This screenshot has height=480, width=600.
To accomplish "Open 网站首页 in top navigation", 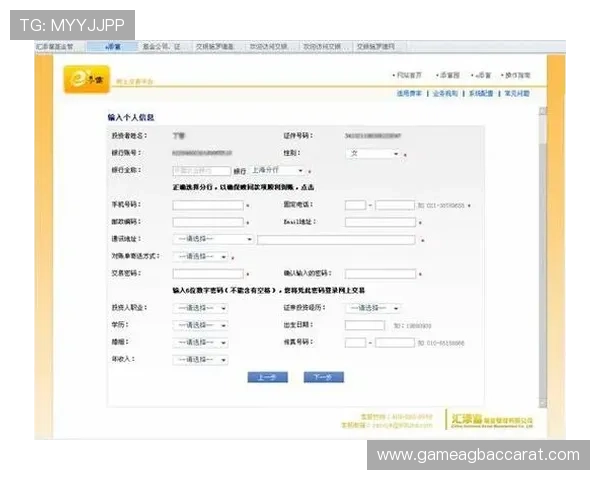I will [x=408, y=75].
